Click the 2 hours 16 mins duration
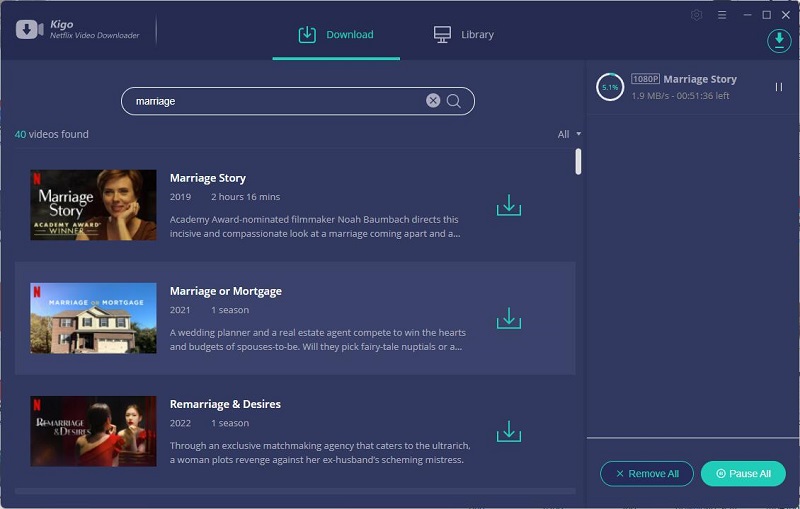 click(245, 197)
